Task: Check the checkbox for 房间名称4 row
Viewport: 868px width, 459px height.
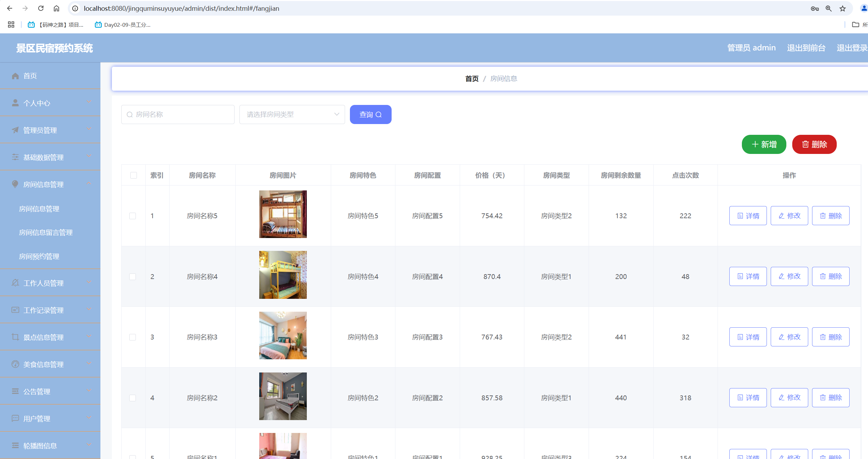Action: tap(132, 277)
